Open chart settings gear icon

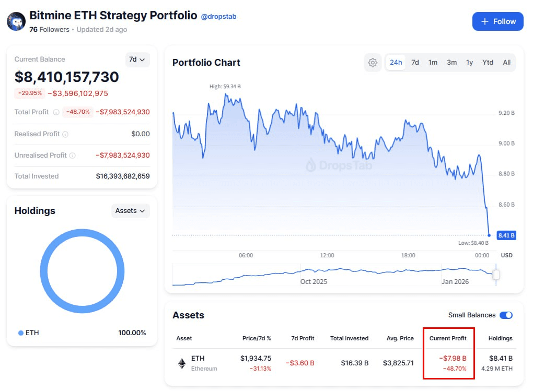(373, 63)
